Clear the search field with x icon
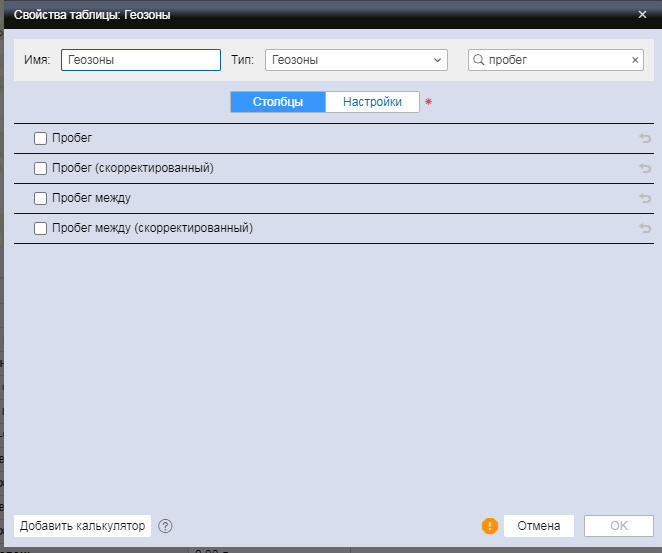This screenshot has width=662, height=553. 635,60
